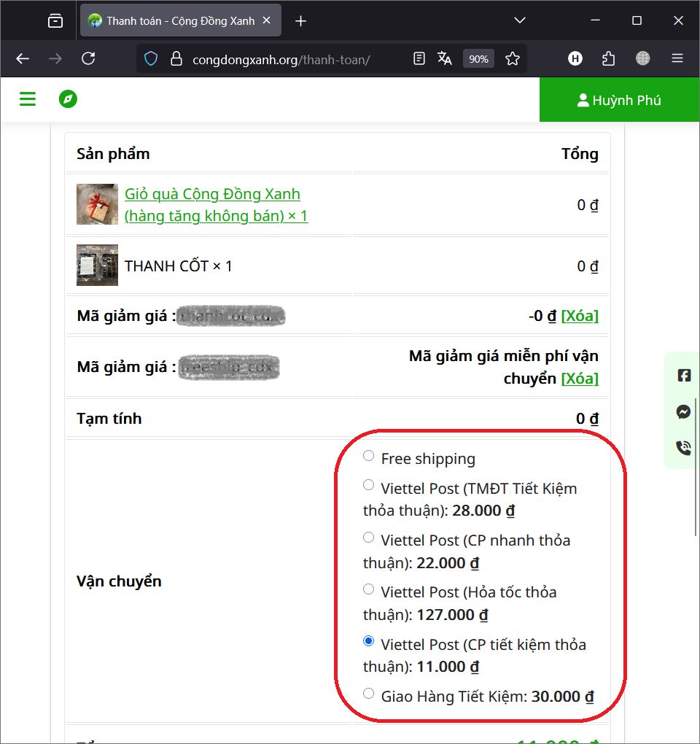Select the Free shipping option
Screen dimensions: 700x744
coord(368,456)
